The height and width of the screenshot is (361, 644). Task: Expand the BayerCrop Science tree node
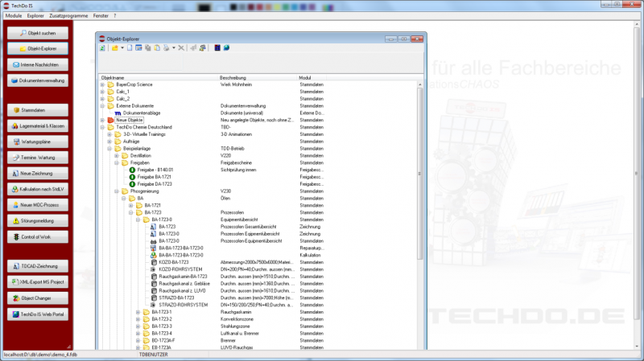click(101, 84)
